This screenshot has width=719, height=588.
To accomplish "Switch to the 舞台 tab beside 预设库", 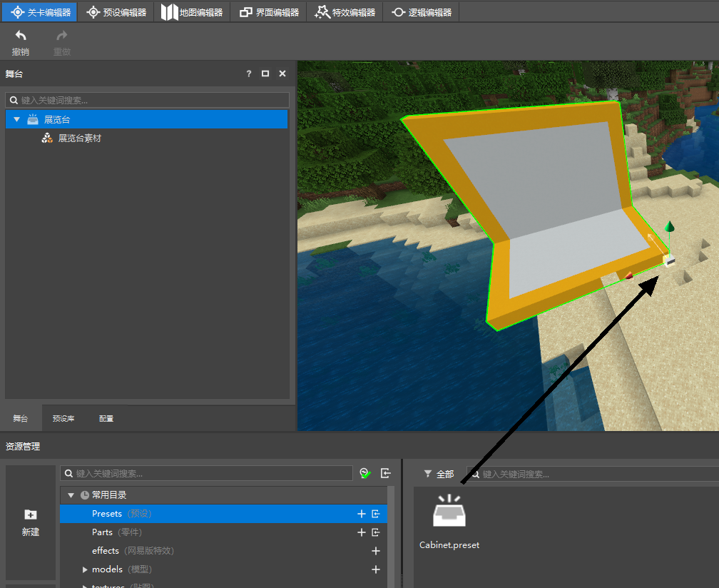I will 21,418.
